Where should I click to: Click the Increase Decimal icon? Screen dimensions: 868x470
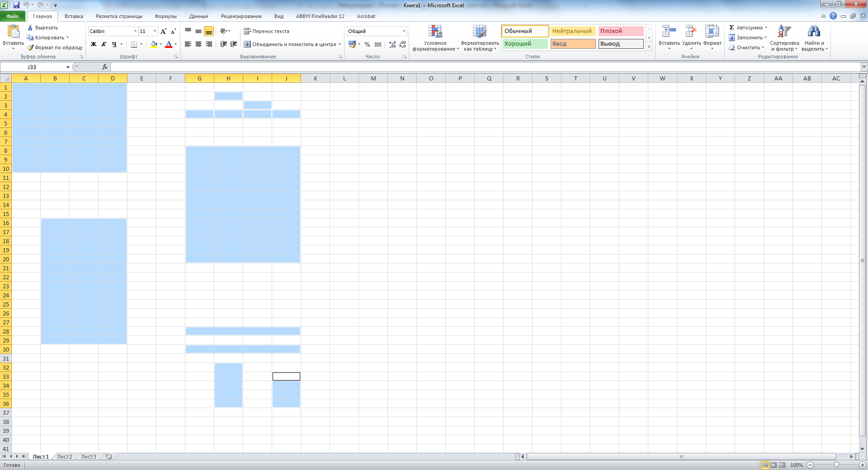[392, 44]
